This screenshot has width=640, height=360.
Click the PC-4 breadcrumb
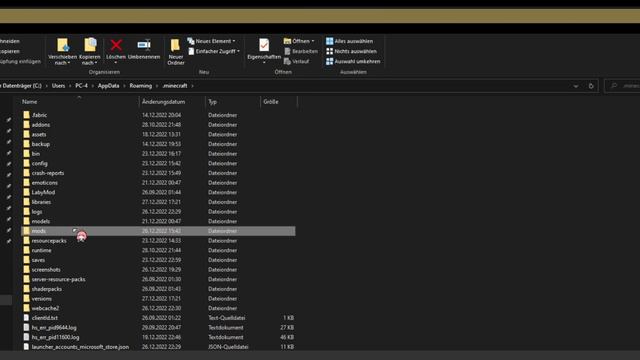[x=81, y=86]
